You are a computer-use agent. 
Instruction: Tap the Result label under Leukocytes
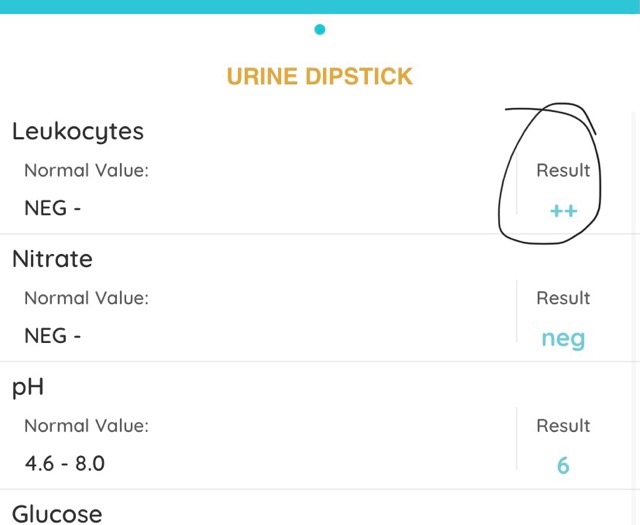[563, 170]
